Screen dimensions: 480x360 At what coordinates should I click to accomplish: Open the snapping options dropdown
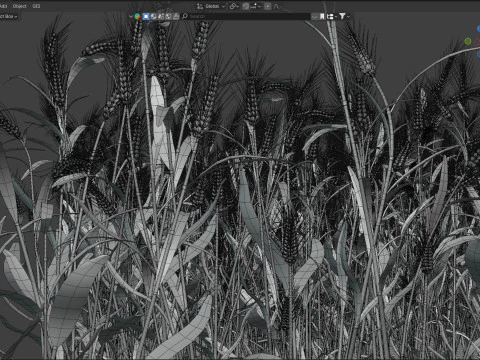(256, 6)
